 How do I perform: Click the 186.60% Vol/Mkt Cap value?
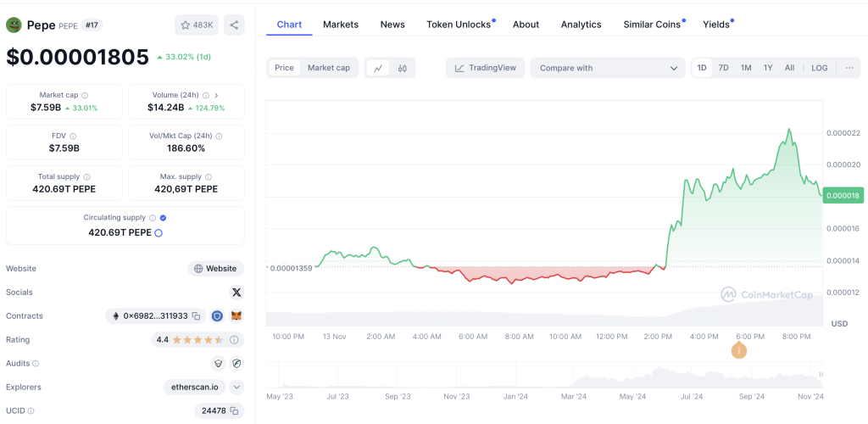[186, 148]
